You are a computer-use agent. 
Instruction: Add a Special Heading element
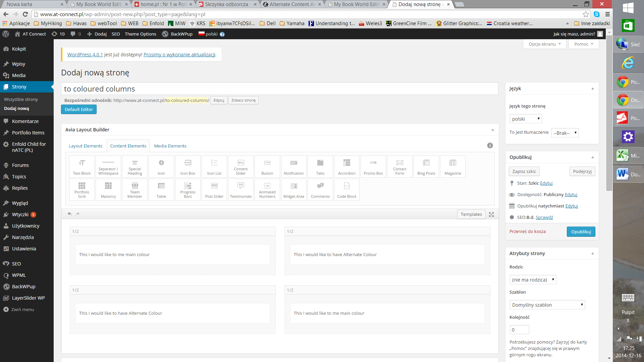pyautogui.click(x=135, y=167)
